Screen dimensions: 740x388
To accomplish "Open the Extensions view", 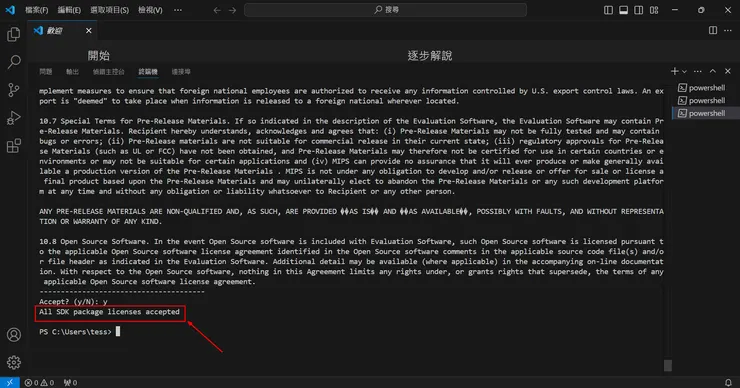I will click(x=14, y=145).
